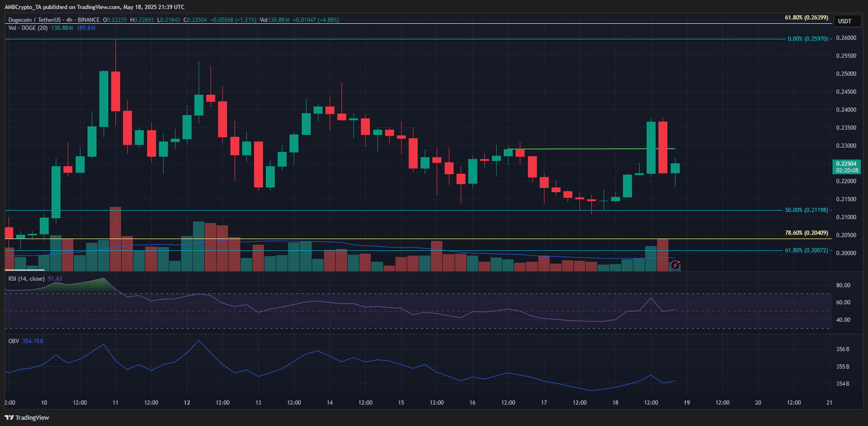The width and height of the screenshot is (868, 426).
Task: Select the 61.80% (0.26399) Fibonacci label
Action: pos(806,17)
